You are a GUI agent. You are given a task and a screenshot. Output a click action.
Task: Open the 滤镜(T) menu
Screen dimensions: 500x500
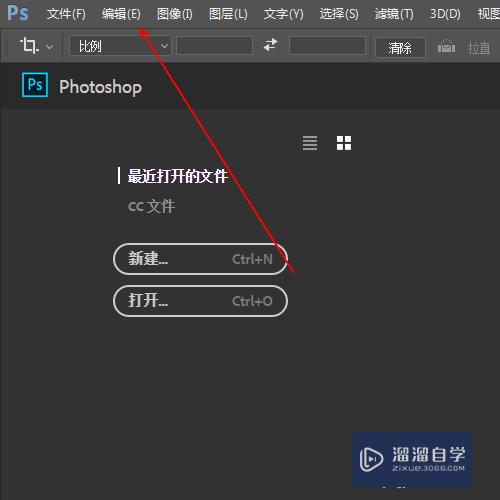click(394, 14)
